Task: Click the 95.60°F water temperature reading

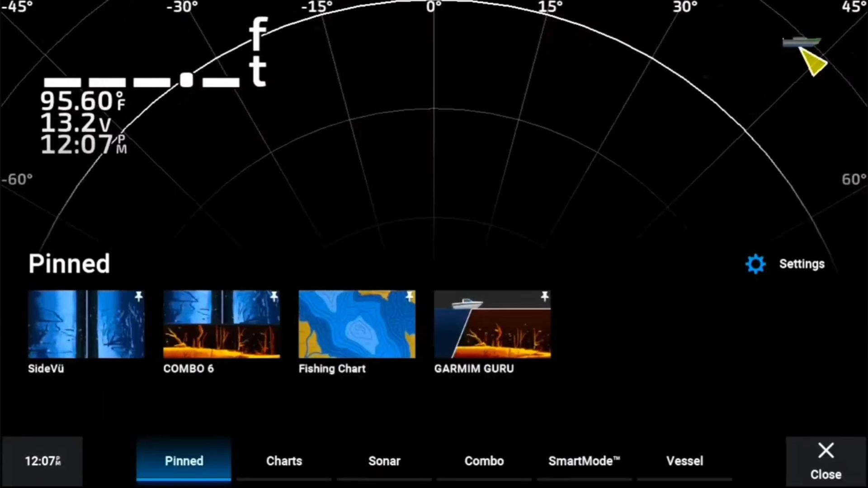Action: point(83,101)
